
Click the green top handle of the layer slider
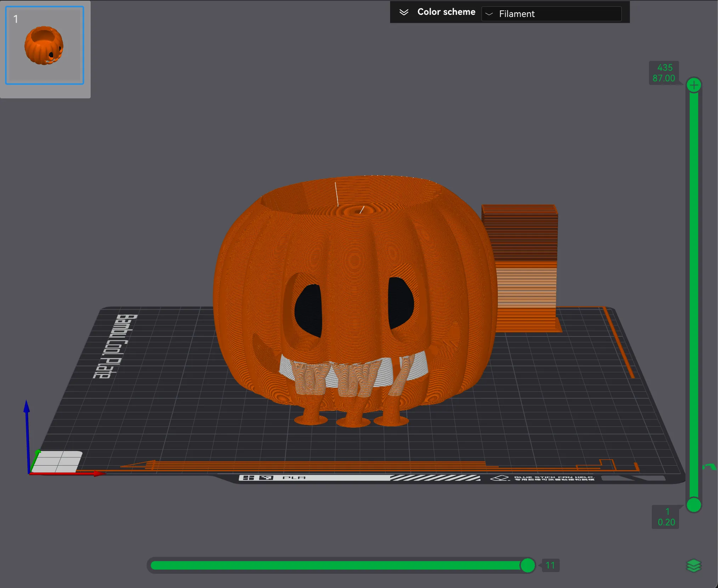[x=694, y=84]
